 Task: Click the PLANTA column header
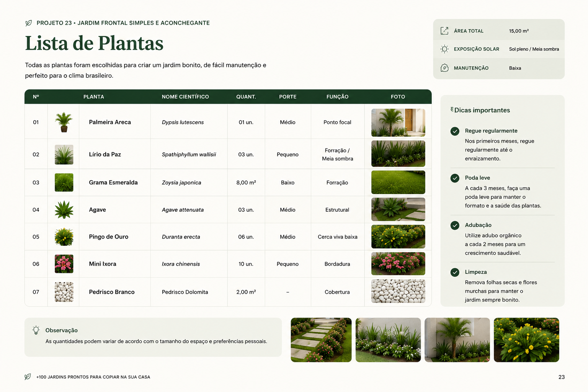94,97
